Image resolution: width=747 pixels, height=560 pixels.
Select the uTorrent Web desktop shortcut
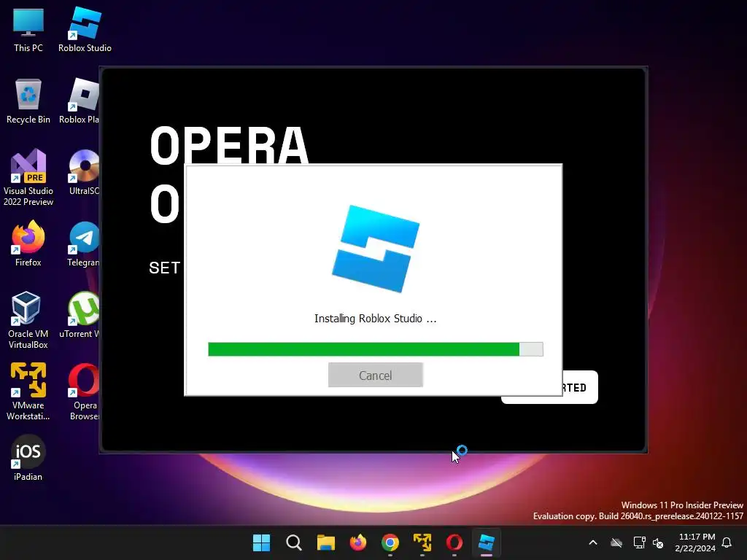pyautogui.click(x=81, y=315)
